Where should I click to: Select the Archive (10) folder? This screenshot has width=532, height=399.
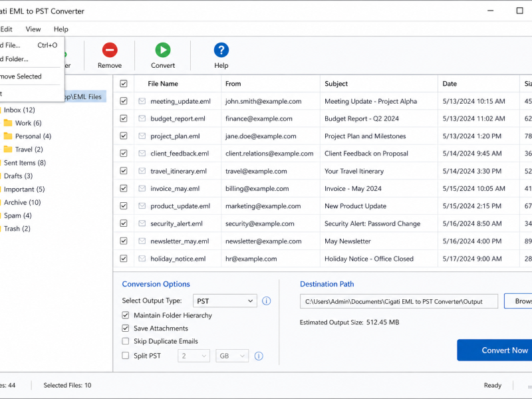pyautogui.click(x=23, y=202)
